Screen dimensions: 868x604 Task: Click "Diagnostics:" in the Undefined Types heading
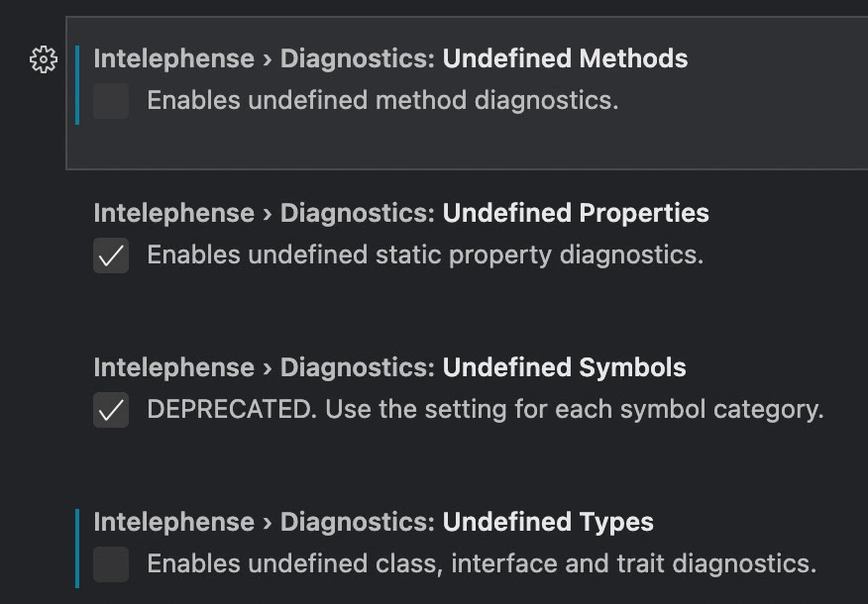(358, 523)
